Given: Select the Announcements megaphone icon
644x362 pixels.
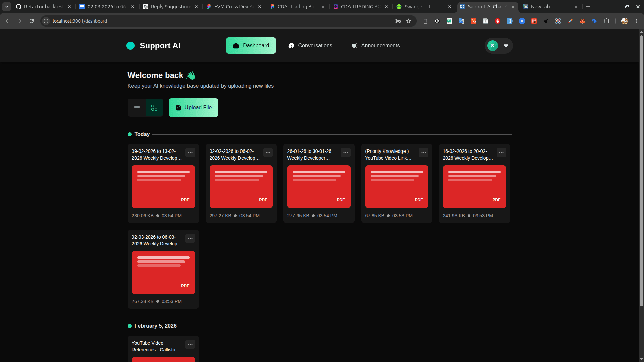Looking at the screenshot, I should (x=354, y=45).
